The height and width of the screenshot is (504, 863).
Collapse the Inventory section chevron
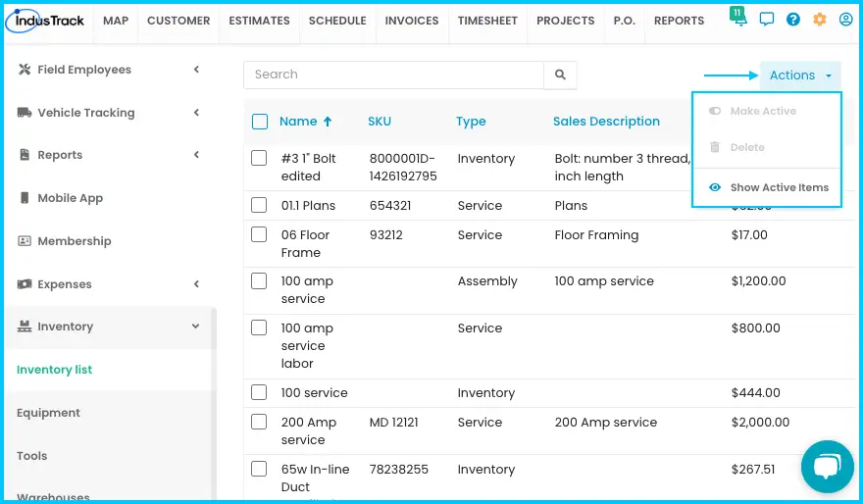tap(195, 327)
